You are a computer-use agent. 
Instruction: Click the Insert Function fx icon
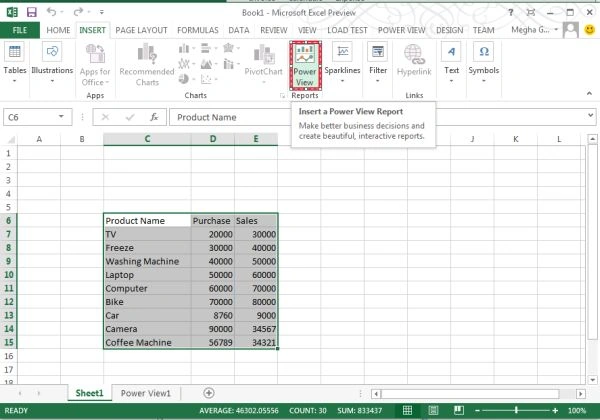point(154,117)
